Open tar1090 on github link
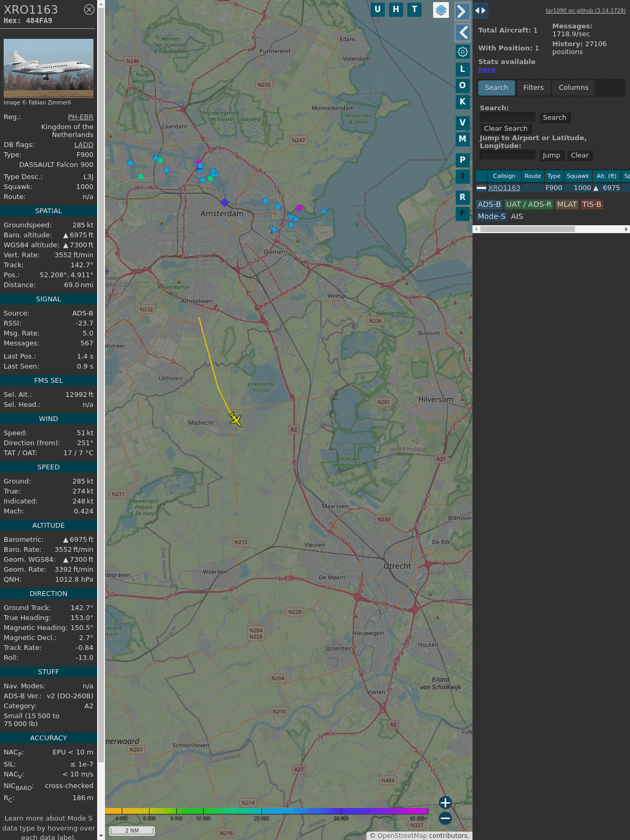 point(585,10)
